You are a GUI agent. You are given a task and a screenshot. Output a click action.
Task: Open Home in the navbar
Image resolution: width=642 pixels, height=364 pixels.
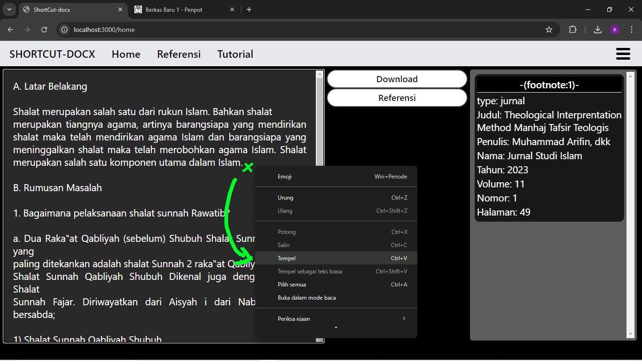(x=126, y=54)
